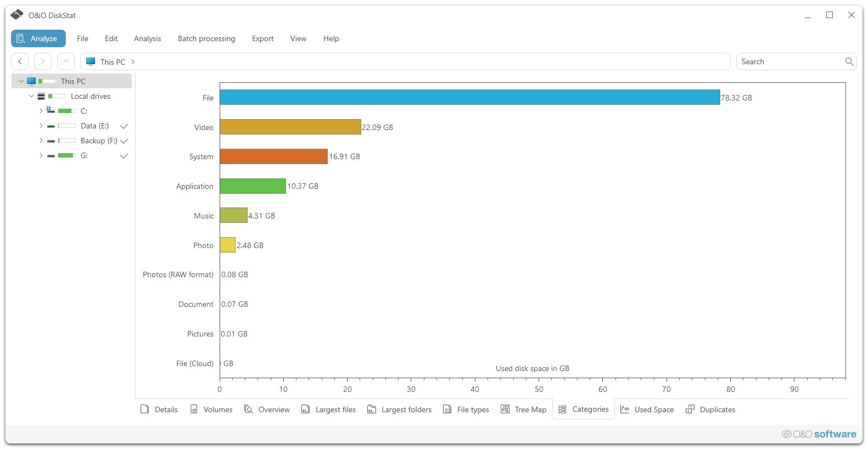The height and width of the screenshot is (449, 868).
Task: Switch to the Largest files tab
Action: click(x=328, y=409)
